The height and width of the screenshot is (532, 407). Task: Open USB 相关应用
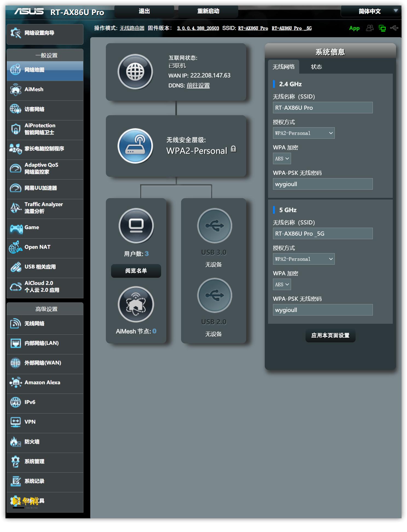click(45, 268)
